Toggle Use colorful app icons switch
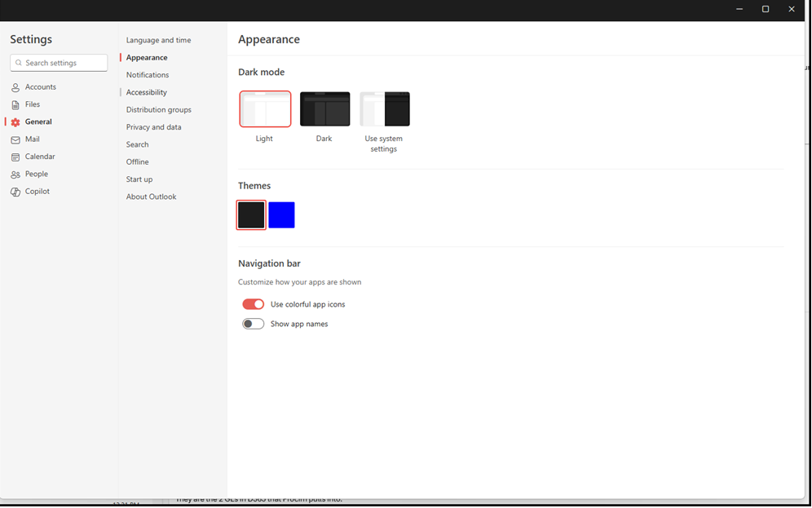The width and height of the screenshot is (812, 508). [254, 304]
